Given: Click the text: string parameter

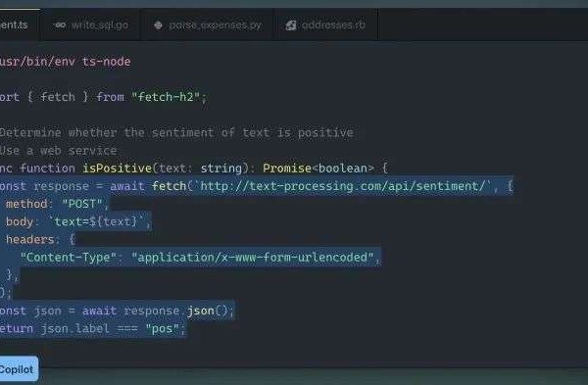Looking at the screenshot, I should (200, 168).
